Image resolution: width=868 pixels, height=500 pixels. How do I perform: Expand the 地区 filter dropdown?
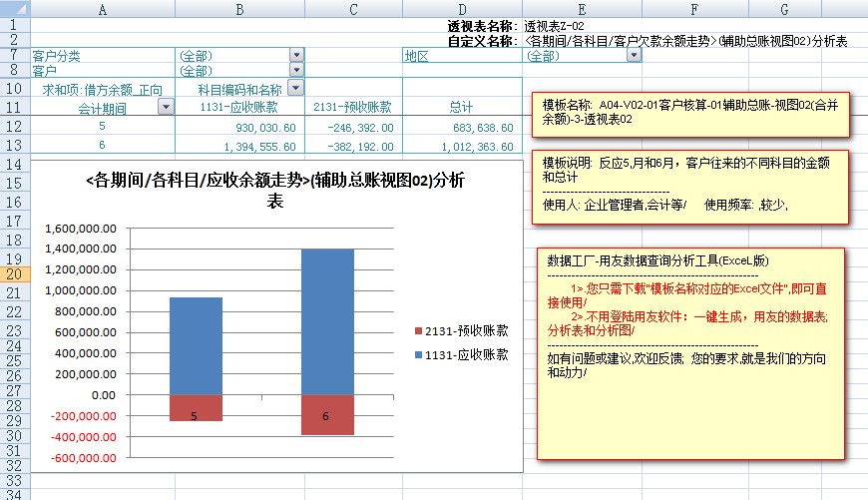click(634, 56)
